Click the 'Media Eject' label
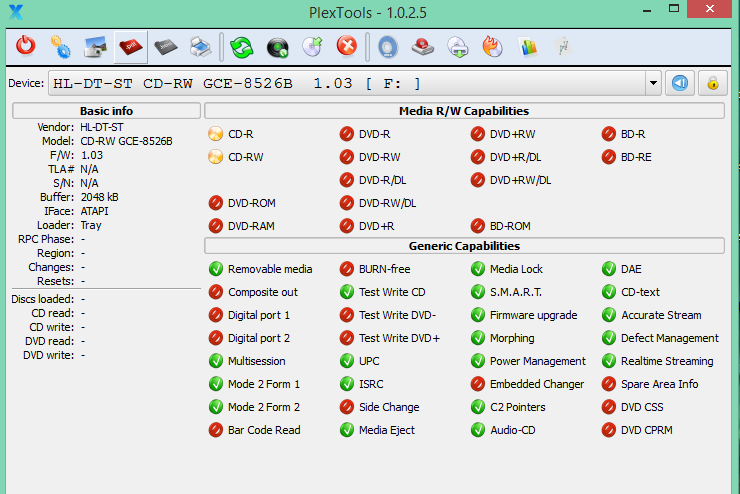The width and height of the screenshot is (740, 494). coord(387,430)
